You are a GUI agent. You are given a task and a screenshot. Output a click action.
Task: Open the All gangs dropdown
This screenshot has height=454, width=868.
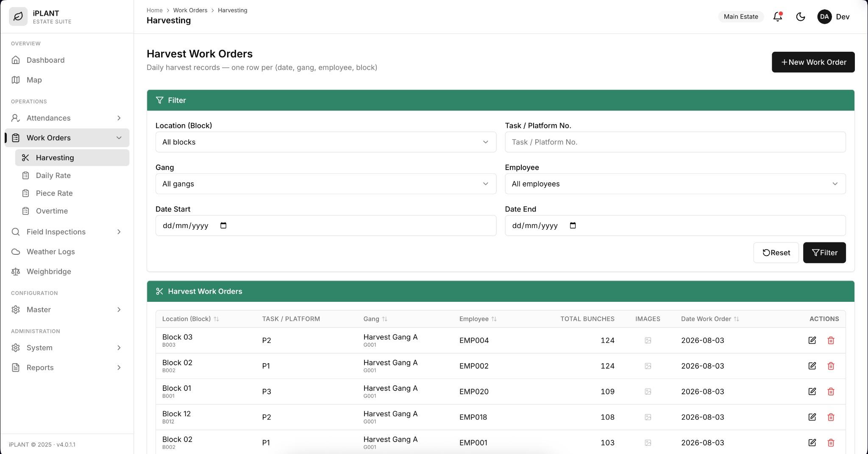(326, 184)
